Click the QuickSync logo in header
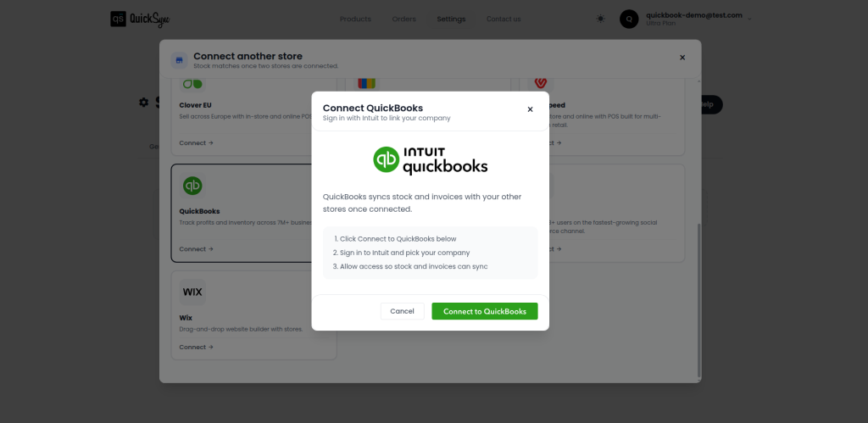 pyautogui.click(x=140, y=19)
